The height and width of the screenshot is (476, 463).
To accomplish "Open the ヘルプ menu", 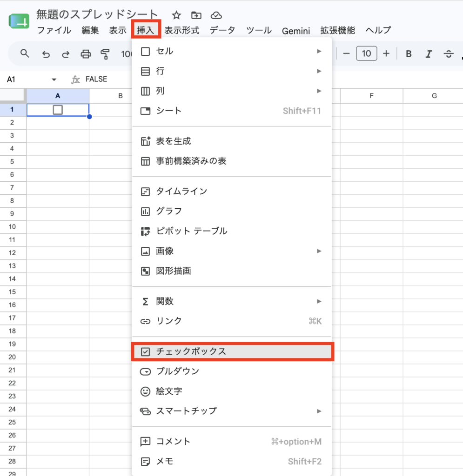I will click(378, 30).
